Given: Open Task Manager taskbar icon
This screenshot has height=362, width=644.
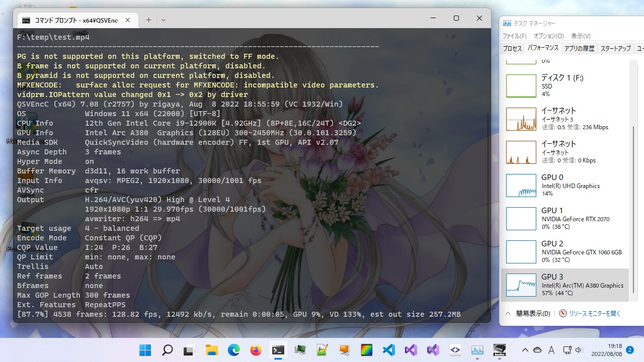Looking at the screenshot, I should pyautogui.click(x=477, y=350).
